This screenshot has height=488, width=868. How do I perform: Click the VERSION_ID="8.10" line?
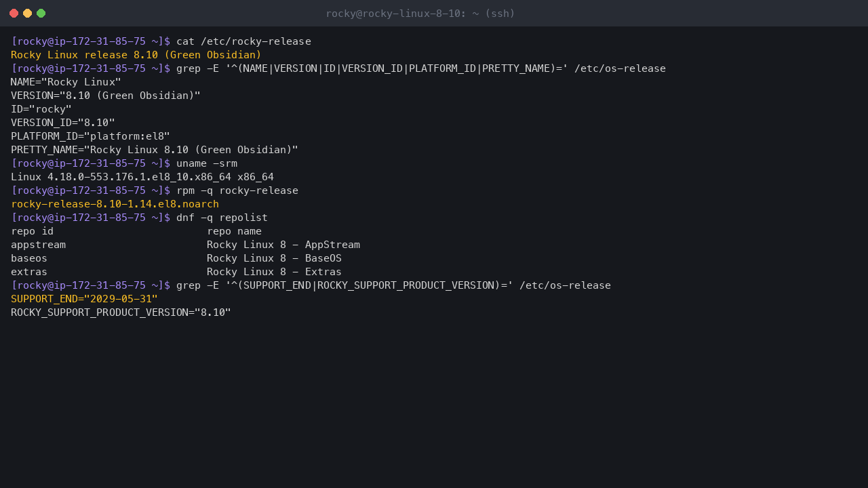pos(63,123)
